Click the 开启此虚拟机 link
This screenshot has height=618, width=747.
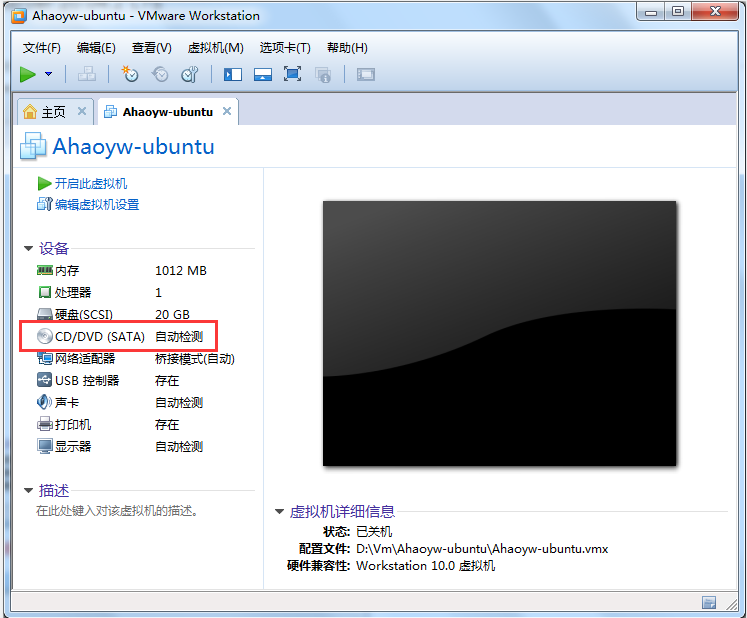coord(90,184)
